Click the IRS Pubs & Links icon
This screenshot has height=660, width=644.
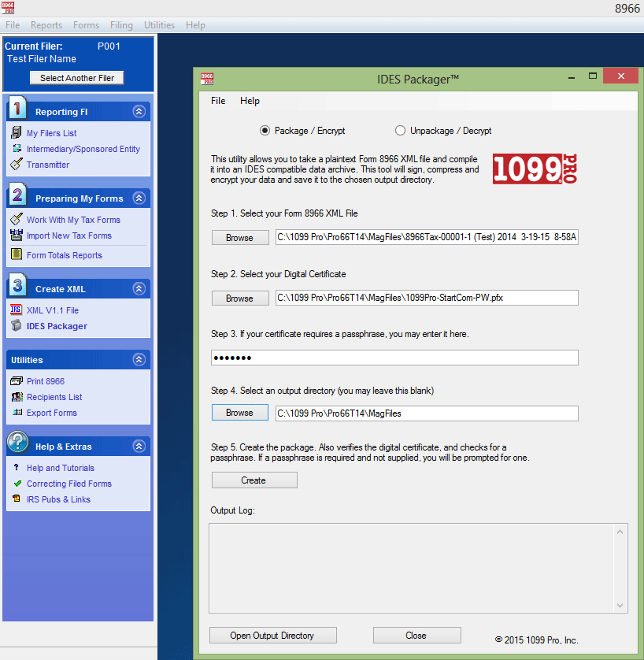[17, 499]
